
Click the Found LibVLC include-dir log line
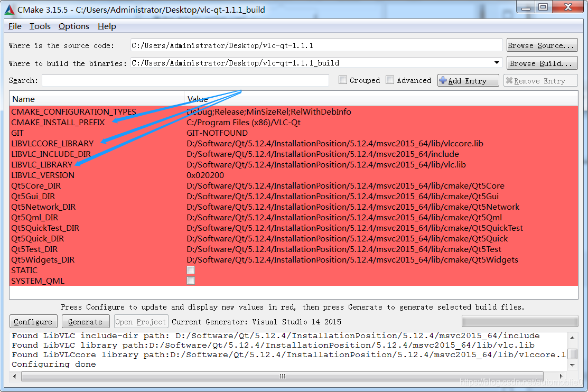pyautogui.click(x=276, y=335)
